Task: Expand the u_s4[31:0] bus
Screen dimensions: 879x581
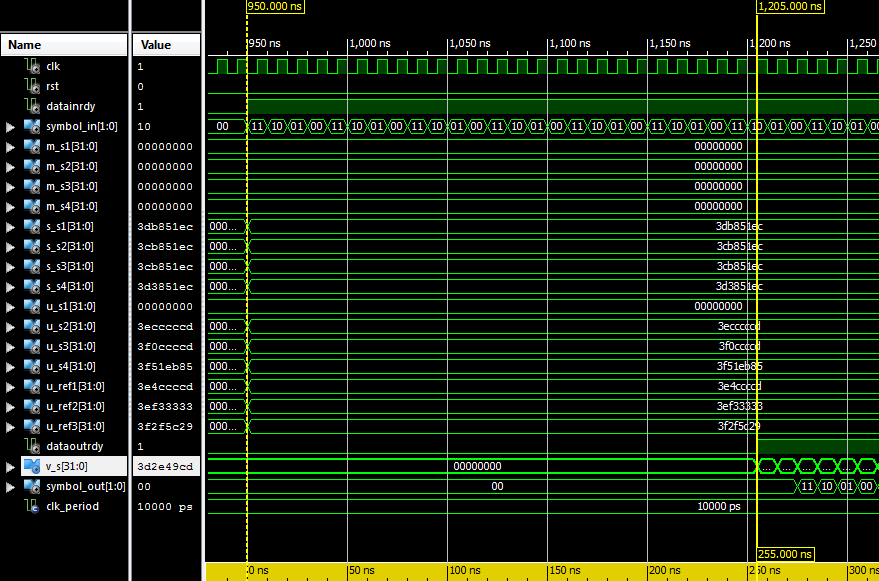Action: [x=10, y=367]
